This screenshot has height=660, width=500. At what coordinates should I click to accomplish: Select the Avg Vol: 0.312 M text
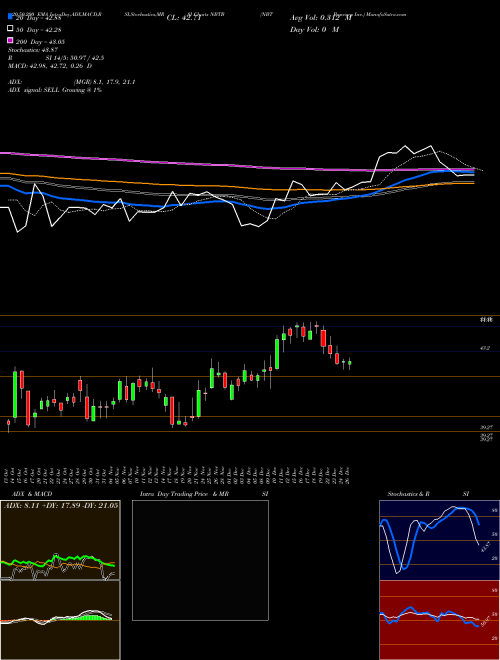pyautogui.click(x=321, y=18)
